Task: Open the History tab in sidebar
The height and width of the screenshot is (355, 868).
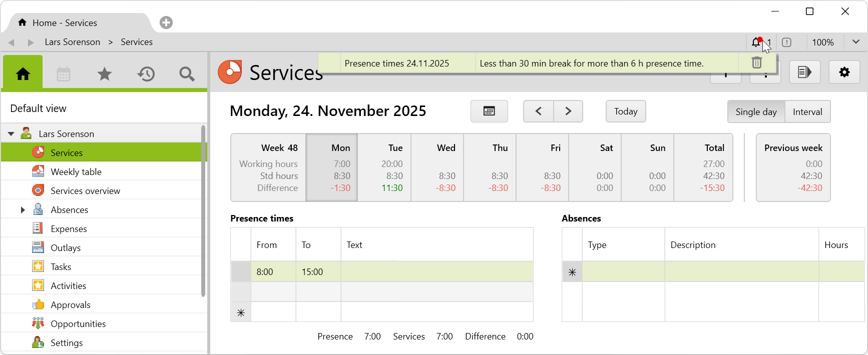Action: pyautogui.click(x=146, y=74)
